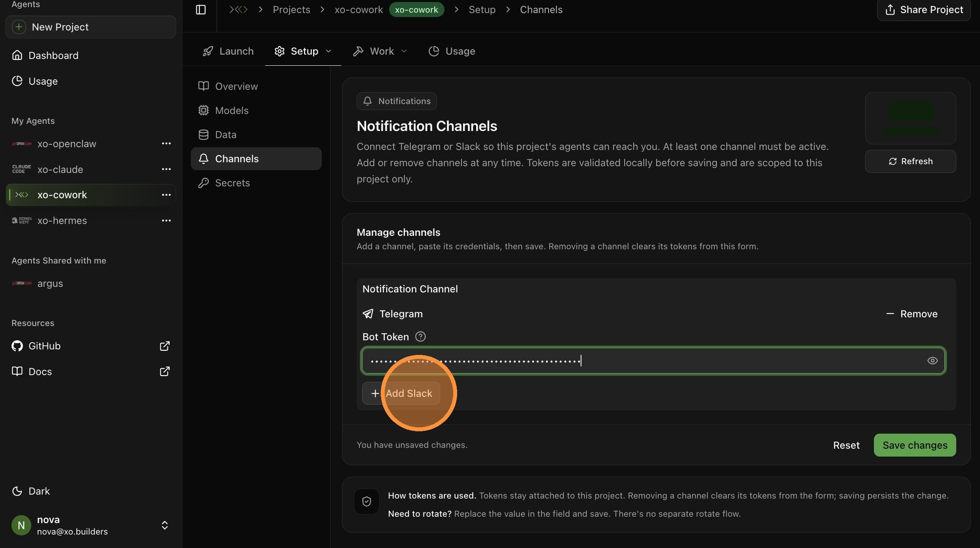Select Secrets in setup menu

tap(256, 183)
